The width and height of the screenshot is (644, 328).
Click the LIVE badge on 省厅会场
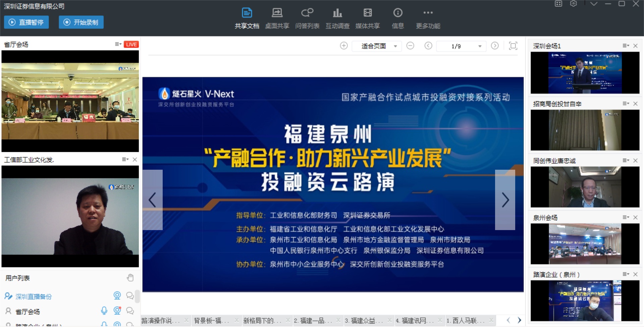[x=131, y=44]
